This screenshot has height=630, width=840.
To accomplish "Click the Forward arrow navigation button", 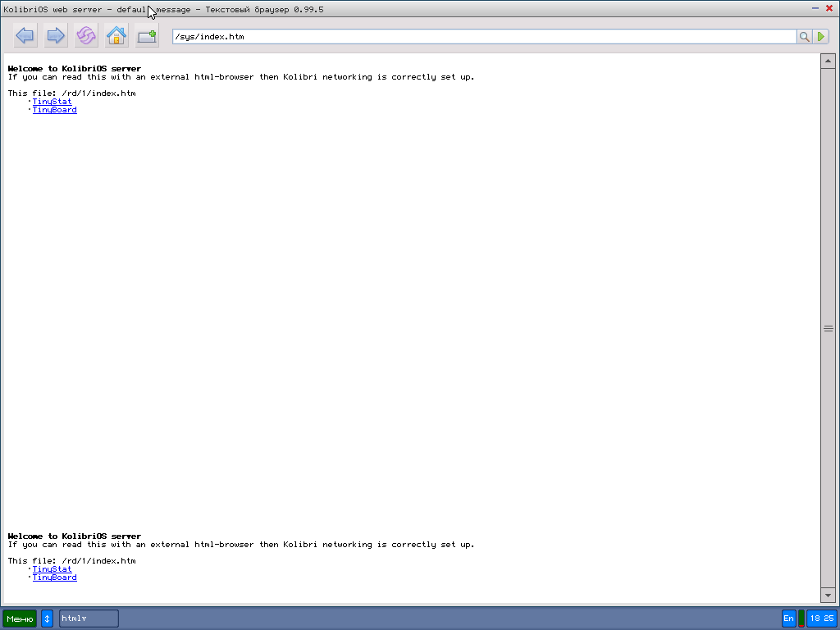I will 55,36.
